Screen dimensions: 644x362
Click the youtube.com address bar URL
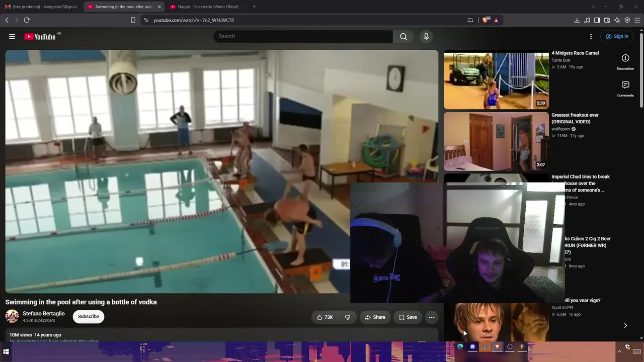point(194,20)
